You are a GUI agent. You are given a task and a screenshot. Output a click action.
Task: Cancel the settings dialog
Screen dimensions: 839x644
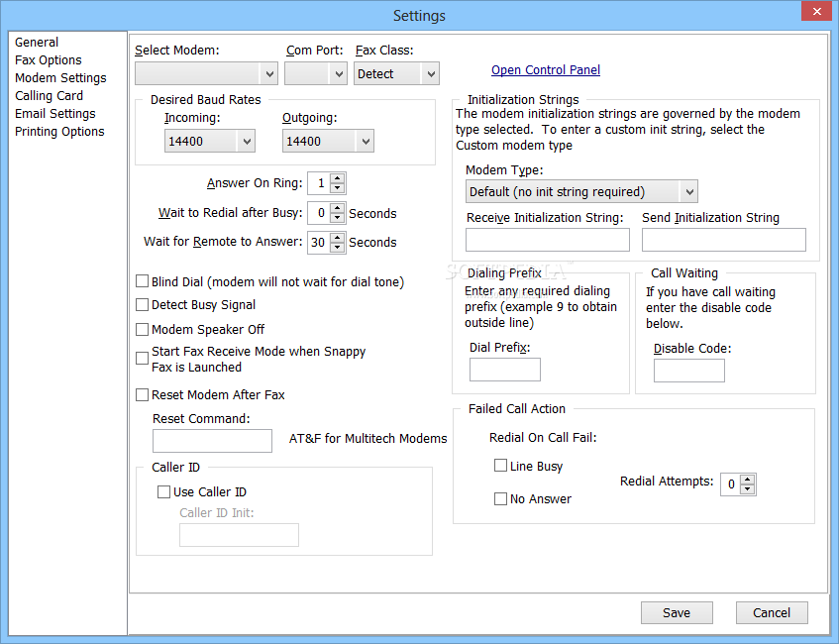(x=772, y=613)
